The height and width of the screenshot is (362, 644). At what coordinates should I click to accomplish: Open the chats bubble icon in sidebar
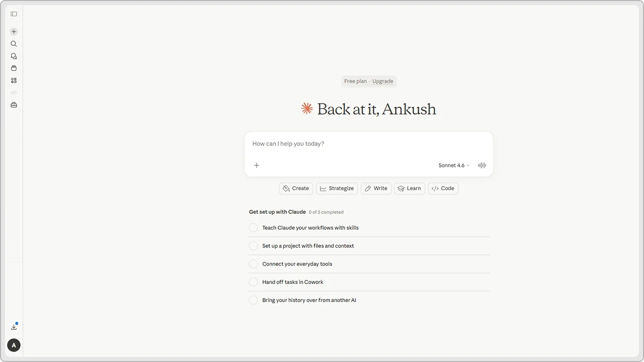pos(14,56)
